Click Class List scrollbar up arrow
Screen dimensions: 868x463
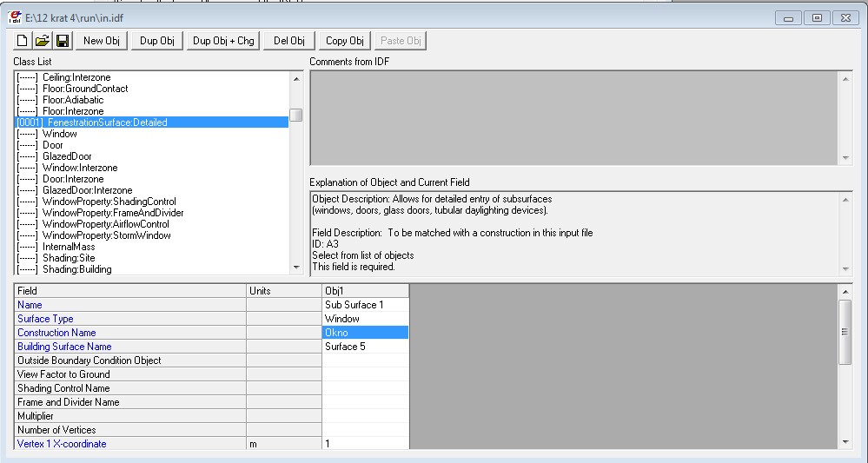point(296,78)
